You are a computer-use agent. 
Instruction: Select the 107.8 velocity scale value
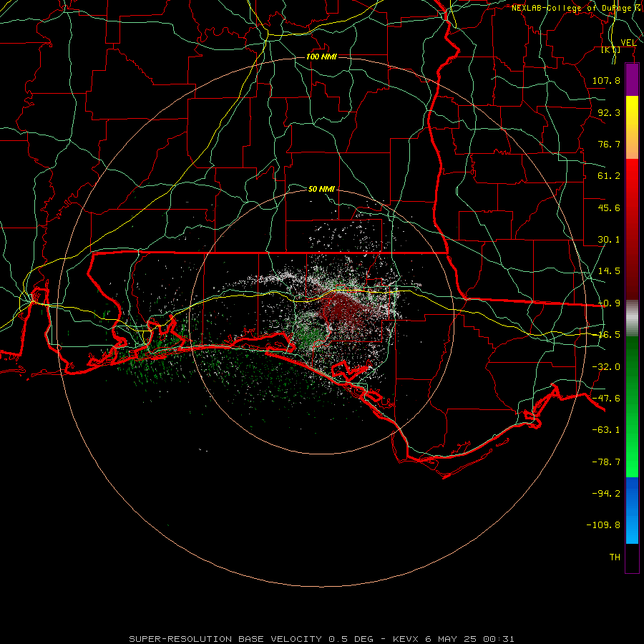[x=606, y=80]
